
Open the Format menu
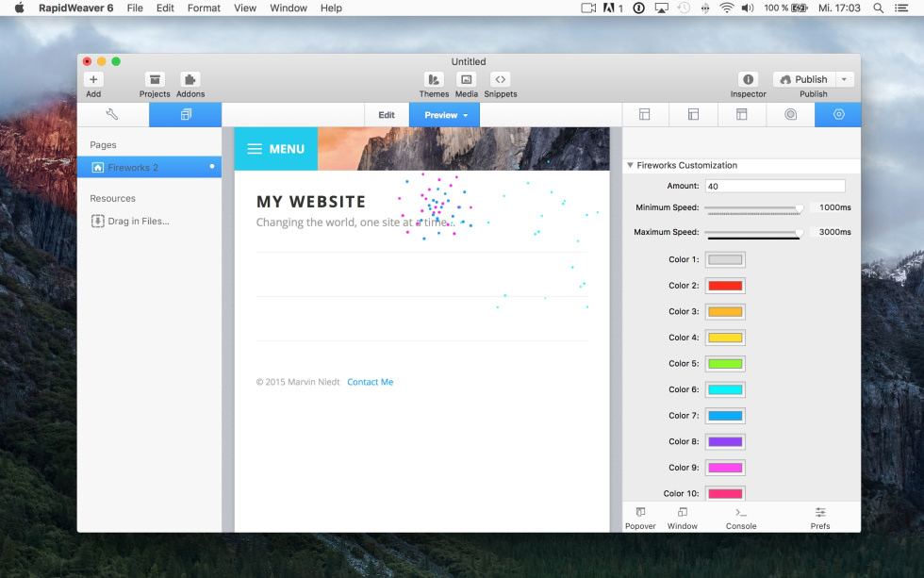(204, 8)
